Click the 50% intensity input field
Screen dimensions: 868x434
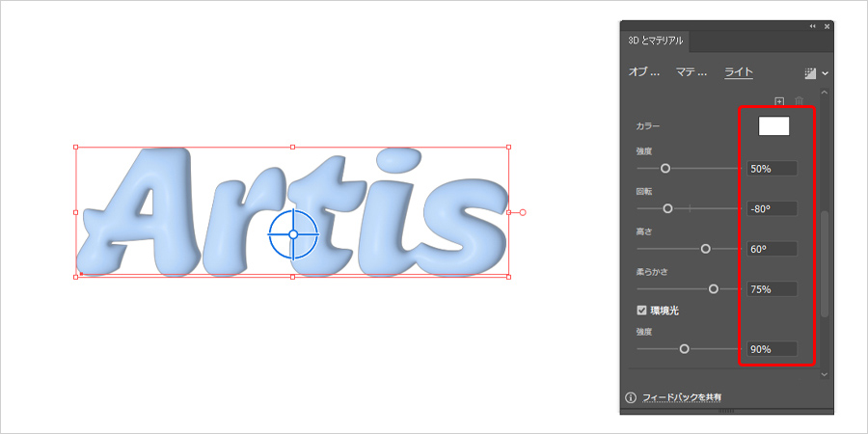pos(772,169)
